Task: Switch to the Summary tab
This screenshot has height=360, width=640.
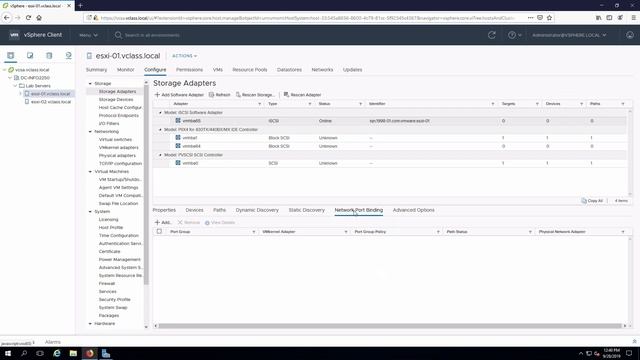Action: tap(96, 70)
